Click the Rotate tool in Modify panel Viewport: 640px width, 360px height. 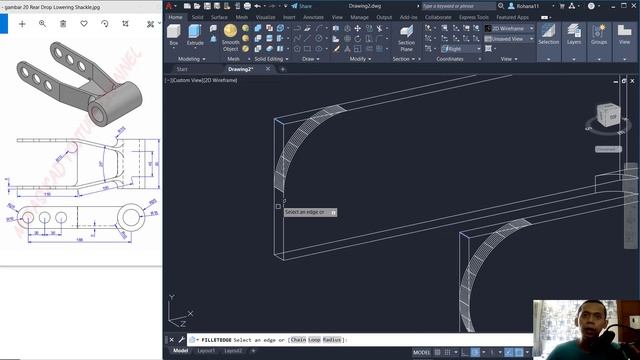(x=358, y=39)
